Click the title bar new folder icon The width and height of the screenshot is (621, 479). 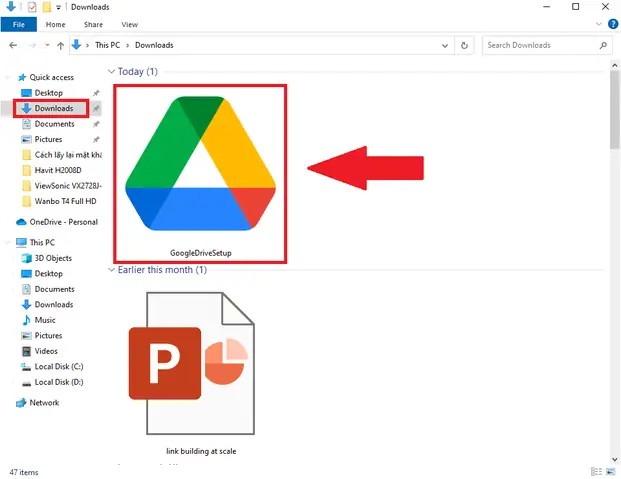[47, 7]
